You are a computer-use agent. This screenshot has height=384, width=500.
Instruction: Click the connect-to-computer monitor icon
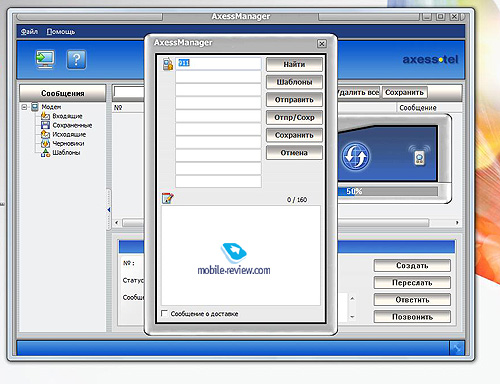(45, 60)
